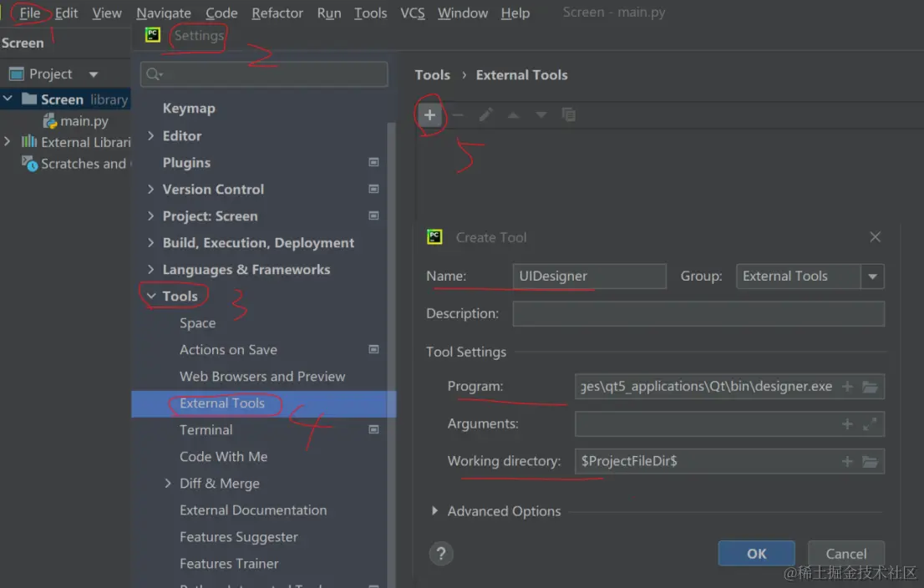Expand the Arguments field editor
Image resolution: width=924 pixels, height=588 pixels.
870,424
